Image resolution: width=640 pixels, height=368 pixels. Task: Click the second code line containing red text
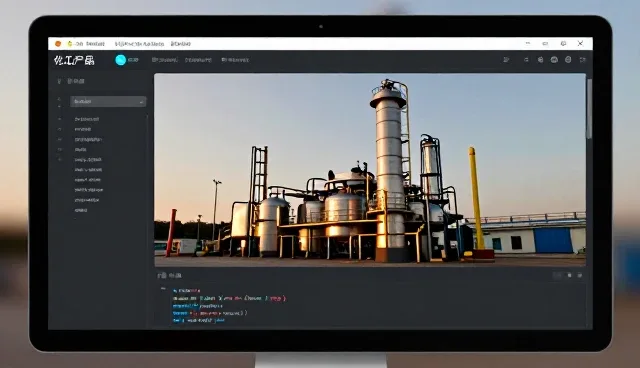229,299
